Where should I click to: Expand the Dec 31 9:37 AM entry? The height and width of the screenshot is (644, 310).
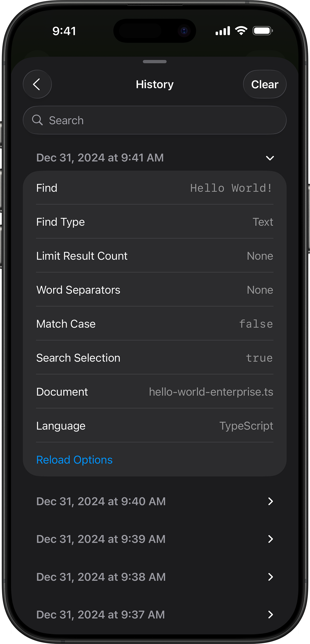(x=154, y=614)
